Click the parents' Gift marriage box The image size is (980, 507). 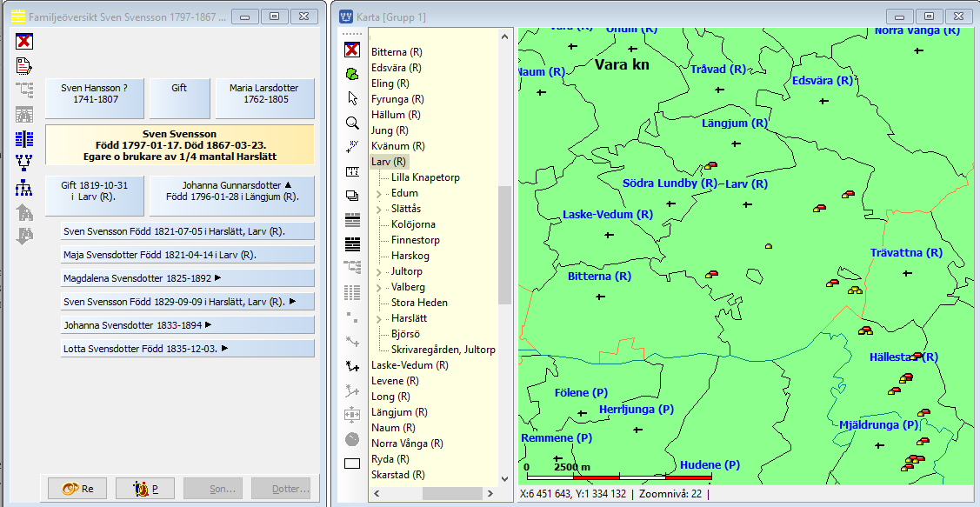coord(179,99)
